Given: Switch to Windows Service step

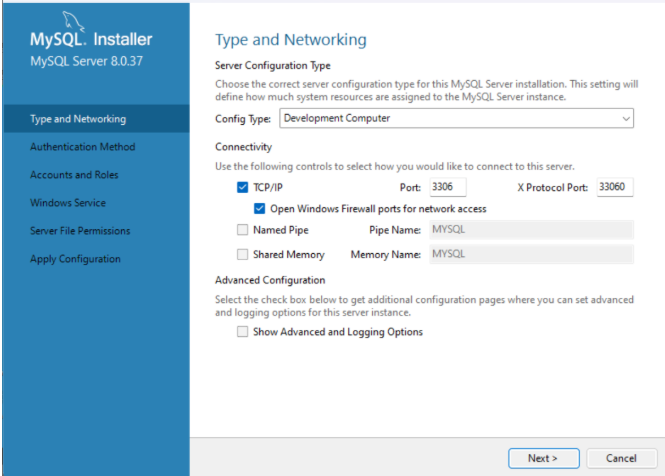Looking at the screenshot, I should click(x=68, y=203).
